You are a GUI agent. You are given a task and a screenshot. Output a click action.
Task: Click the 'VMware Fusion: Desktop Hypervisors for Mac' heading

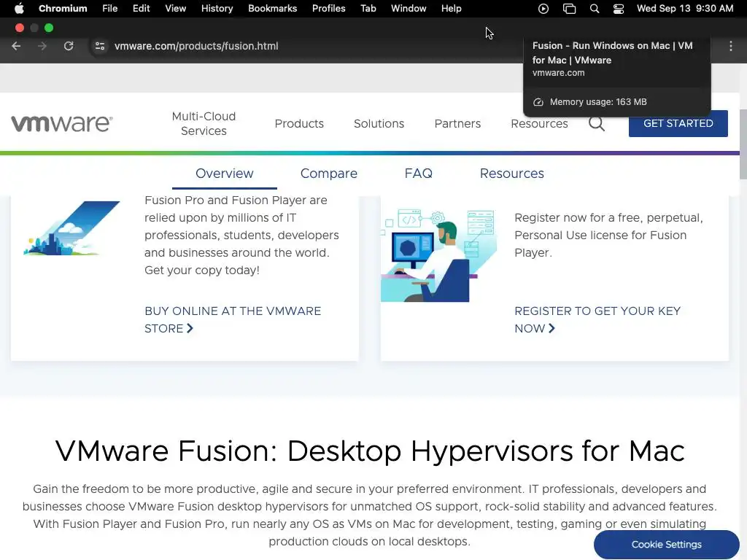[370, 451]
